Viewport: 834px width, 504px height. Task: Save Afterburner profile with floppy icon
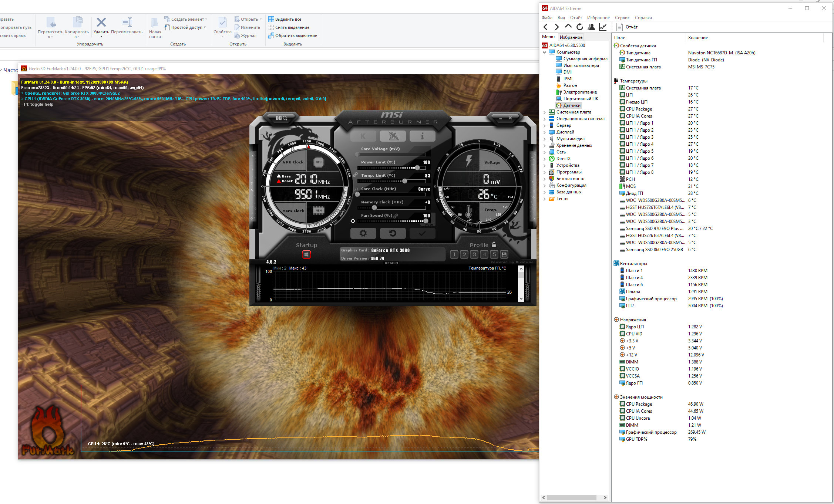[504, 254]
